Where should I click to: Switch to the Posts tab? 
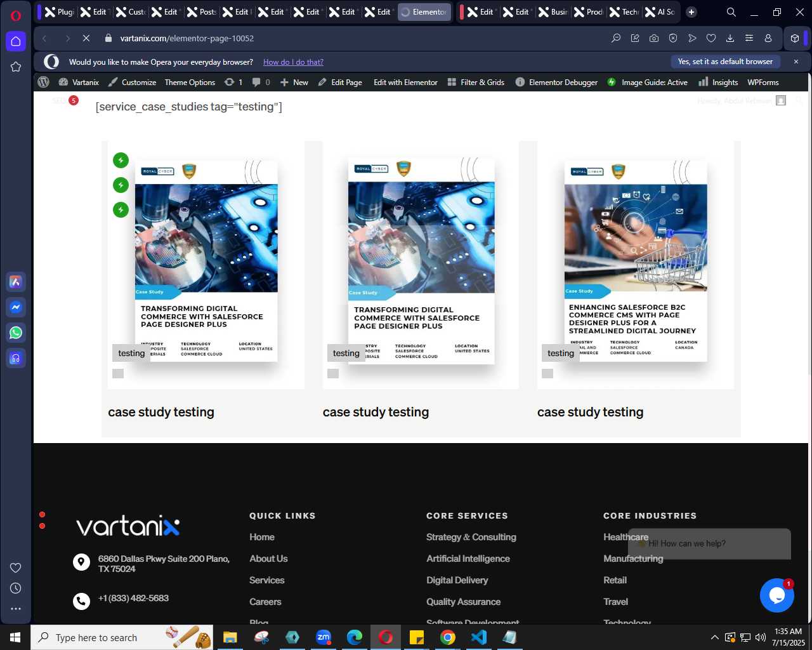pos(202,12)
